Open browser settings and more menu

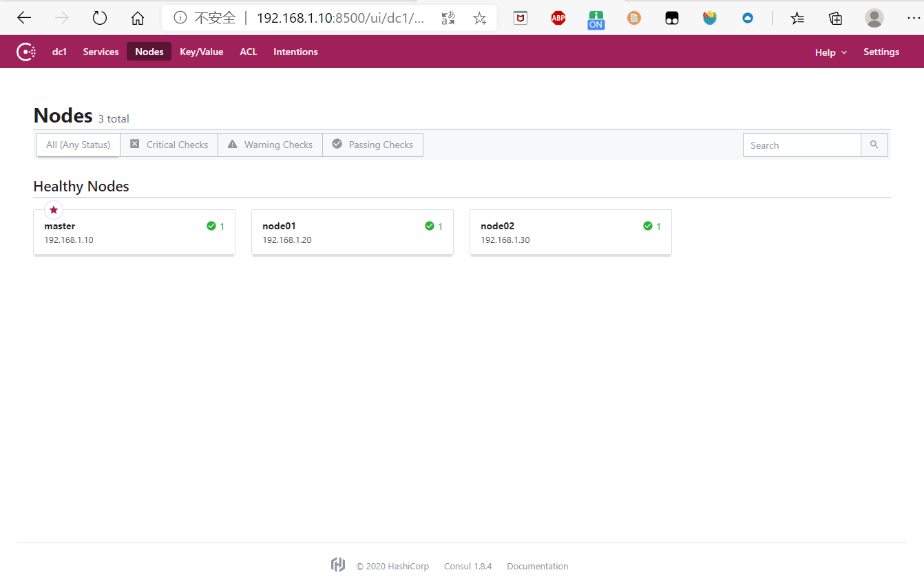[x=913, y=19]
